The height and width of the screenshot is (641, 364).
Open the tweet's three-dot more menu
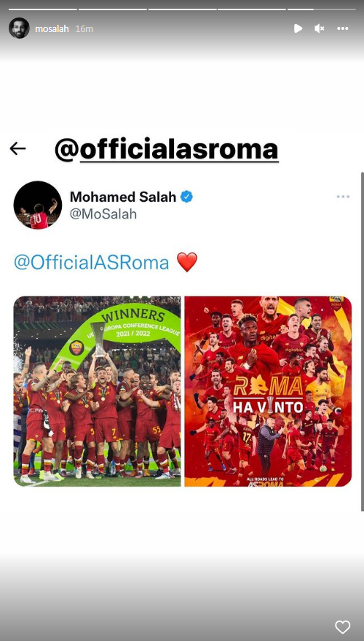point(343,197)
